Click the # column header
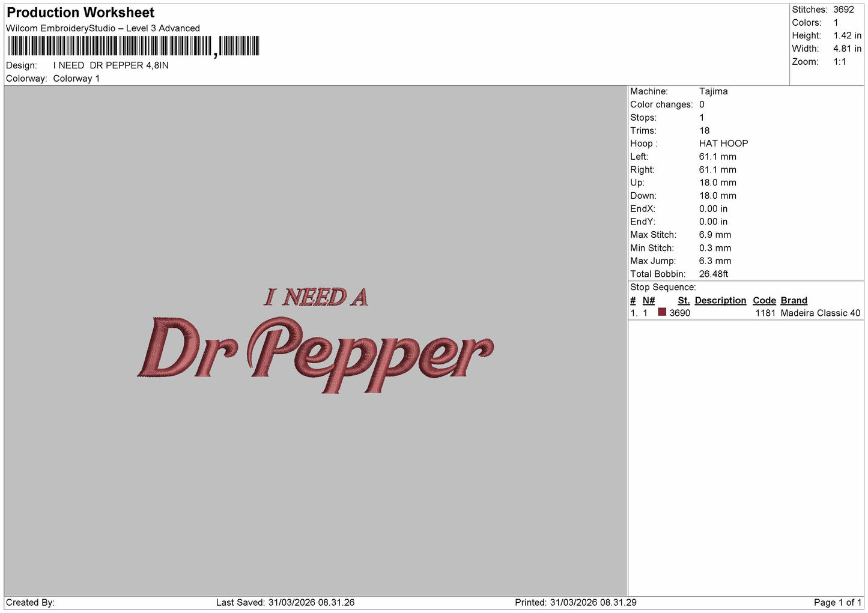Screen dimensions: 868x613 coord(633,301)
